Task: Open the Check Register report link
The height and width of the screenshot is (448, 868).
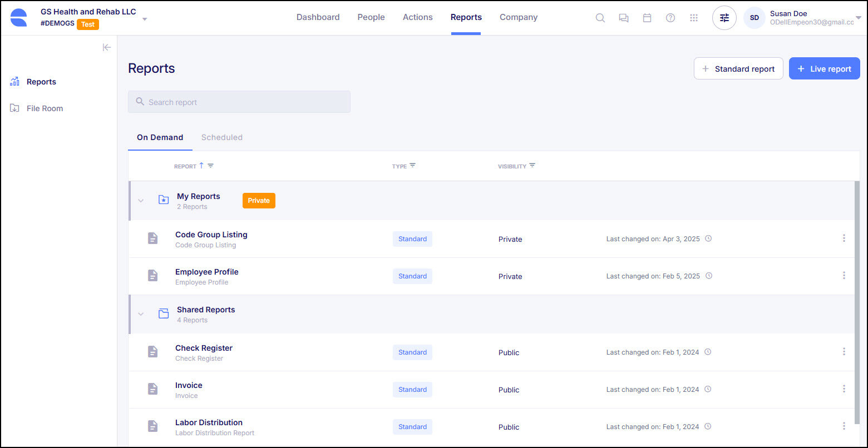Action: pyautogui.click(x=204, y=348)
